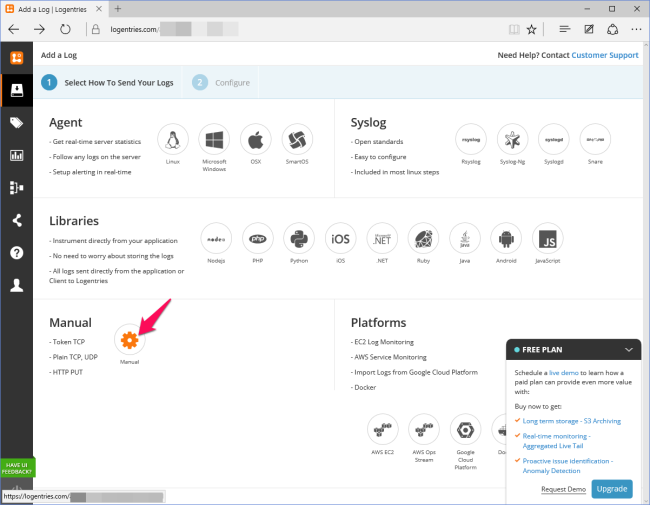Select the AWS EC2 platform
The image size is (650, 505).
click(x=383, y=430)
